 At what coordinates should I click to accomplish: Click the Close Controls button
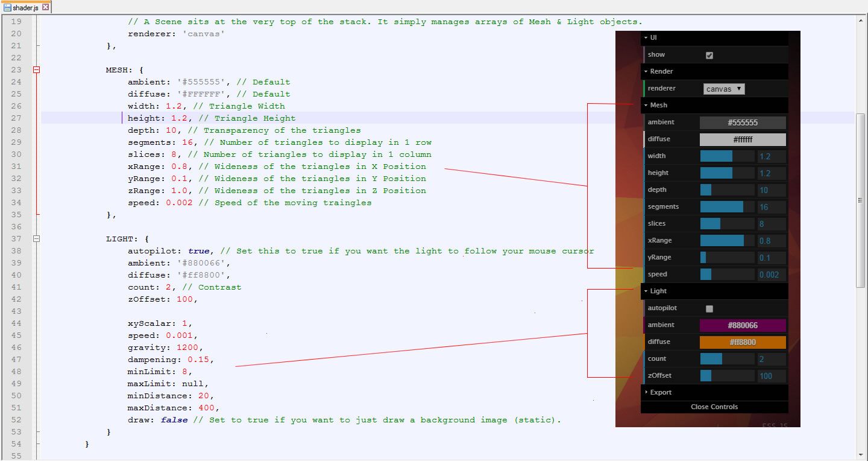[x=714, y=407]
